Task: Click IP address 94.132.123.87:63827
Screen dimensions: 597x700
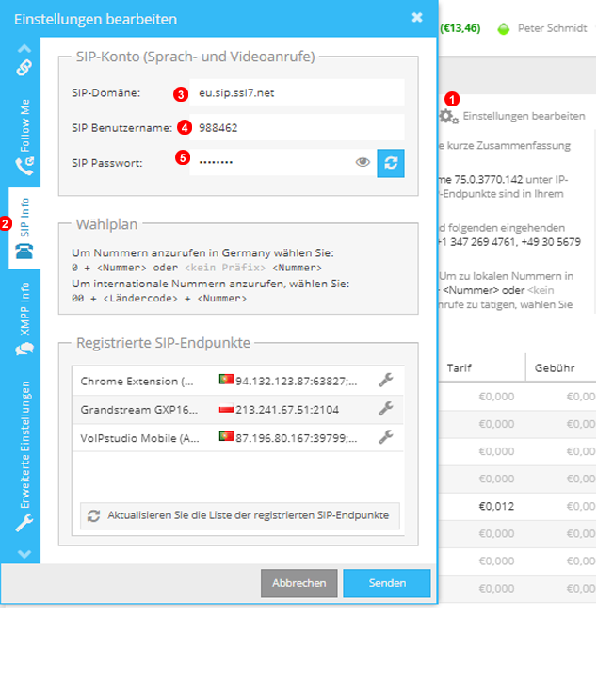Action: pyautogui.click(x=297, y=382)
